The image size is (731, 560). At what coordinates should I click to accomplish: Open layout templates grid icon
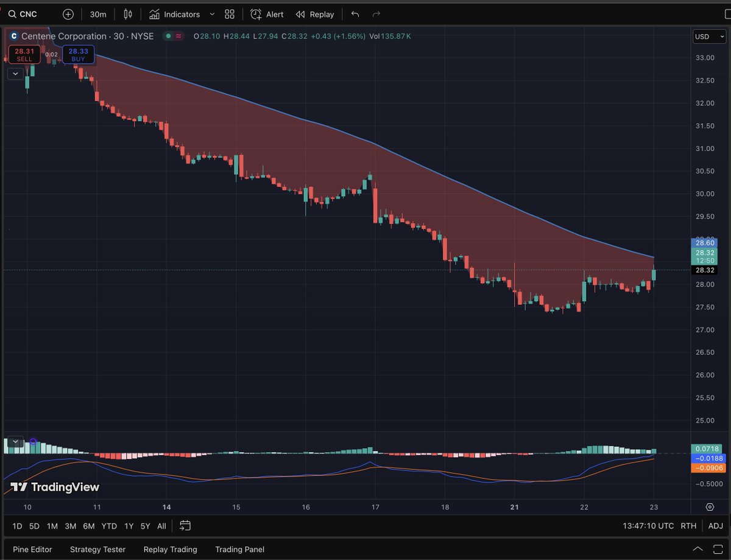pyautogui.click(x=230, y=14)
